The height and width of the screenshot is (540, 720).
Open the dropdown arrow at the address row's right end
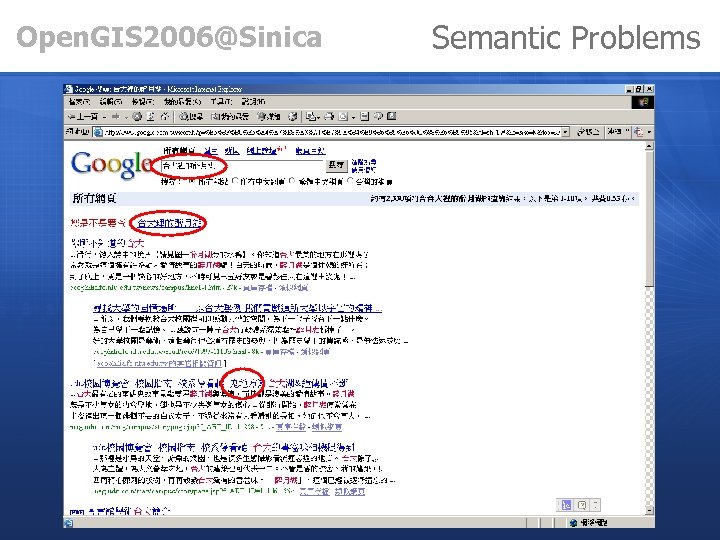(649, 133)
